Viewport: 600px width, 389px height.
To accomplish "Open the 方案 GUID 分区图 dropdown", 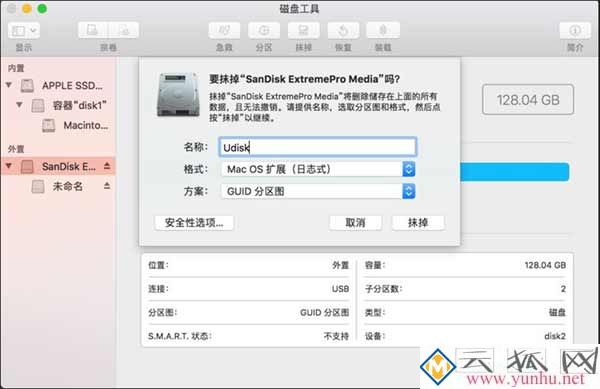I will tap(318, 191).
